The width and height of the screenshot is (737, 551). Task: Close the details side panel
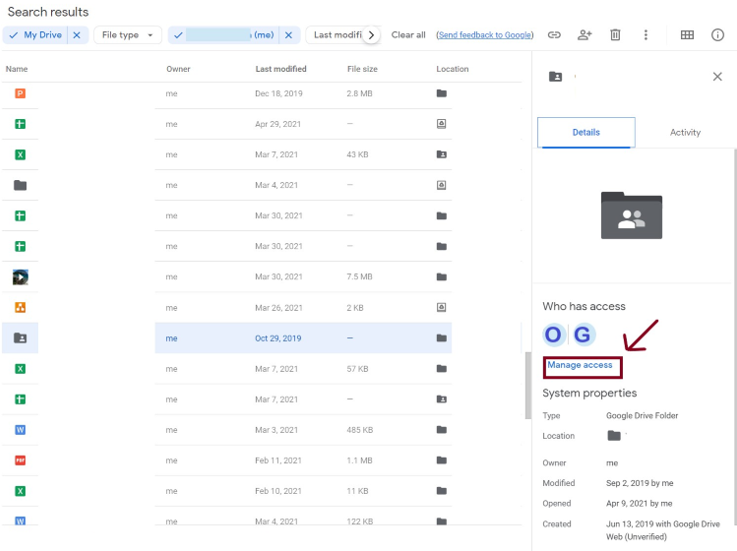point(717,77)
